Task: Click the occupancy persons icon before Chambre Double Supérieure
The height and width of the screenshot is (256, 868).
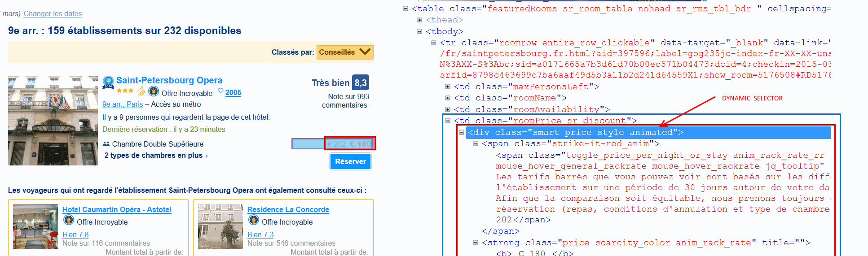Action: 106,144
